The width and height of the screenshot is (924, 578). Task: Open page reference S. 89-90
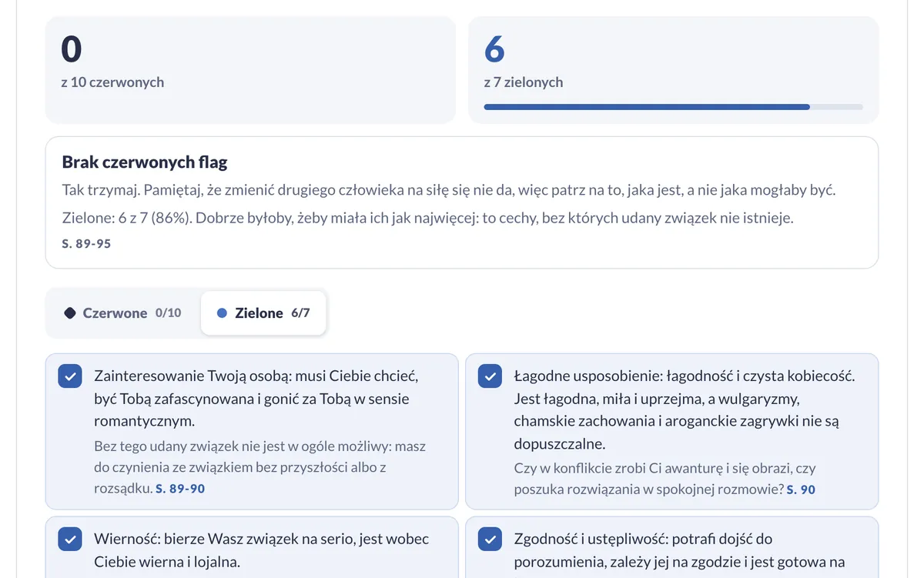point(180,489)
